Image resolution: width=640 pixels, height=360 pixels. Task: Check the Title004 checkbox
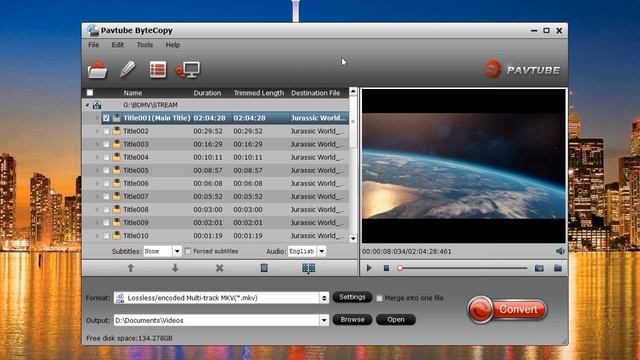pos(106,157)
